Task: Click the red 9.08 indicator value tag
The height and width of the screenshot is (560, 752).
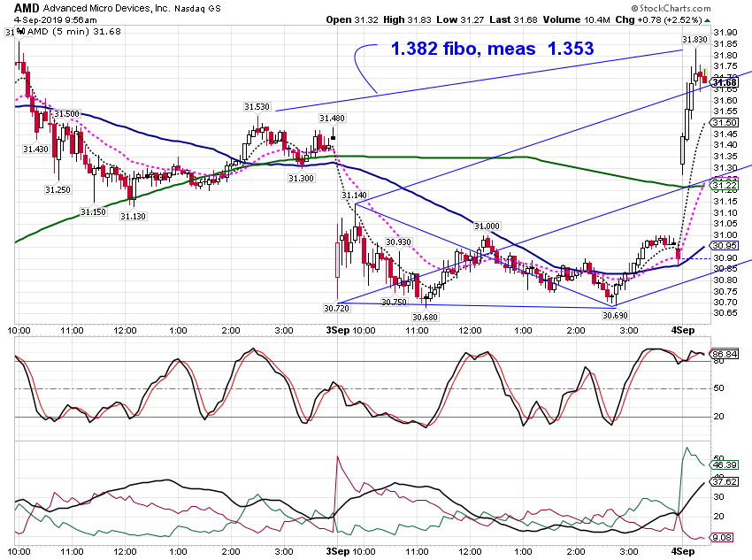Action: pos(722,538)
